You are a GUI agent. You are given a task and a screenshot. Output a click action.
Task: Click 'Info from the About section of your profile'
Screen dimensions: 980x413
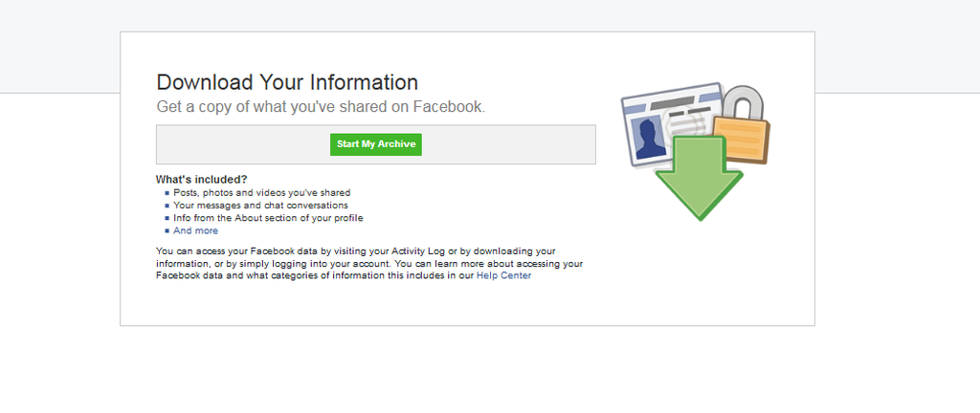268,218
